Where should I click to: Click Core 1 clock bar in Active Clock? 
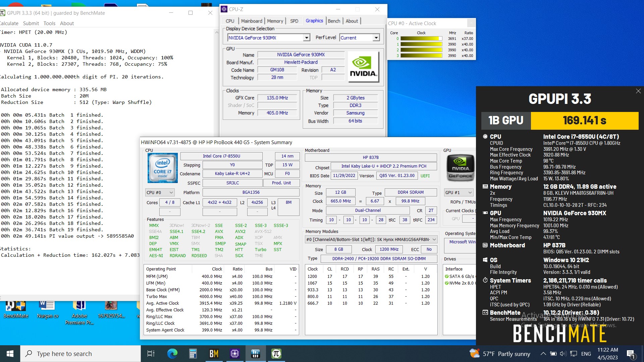pos(422,44)
